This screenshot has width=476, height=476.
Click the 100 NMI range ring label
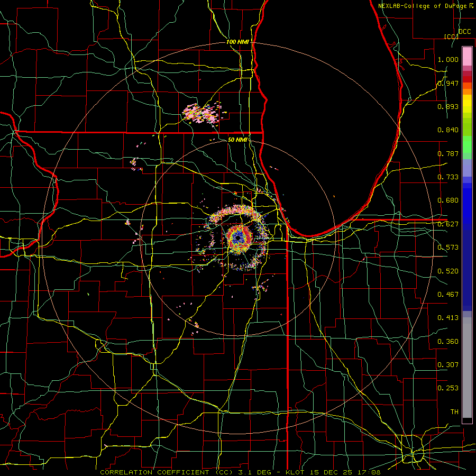[237, 42]
